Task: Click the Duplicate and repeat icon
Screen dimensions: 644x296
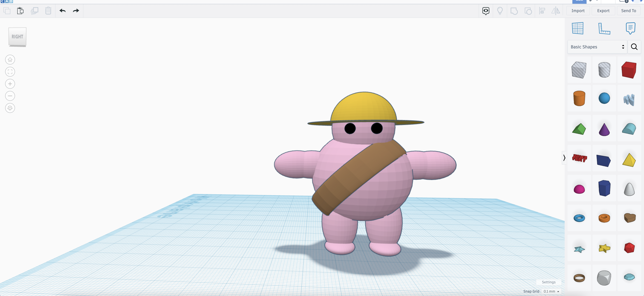Action: point(34,11)
